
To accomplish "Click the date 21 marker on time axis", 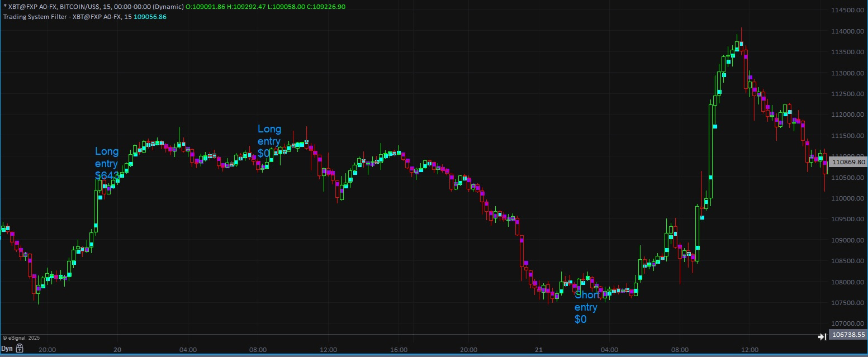I will 539,350.
